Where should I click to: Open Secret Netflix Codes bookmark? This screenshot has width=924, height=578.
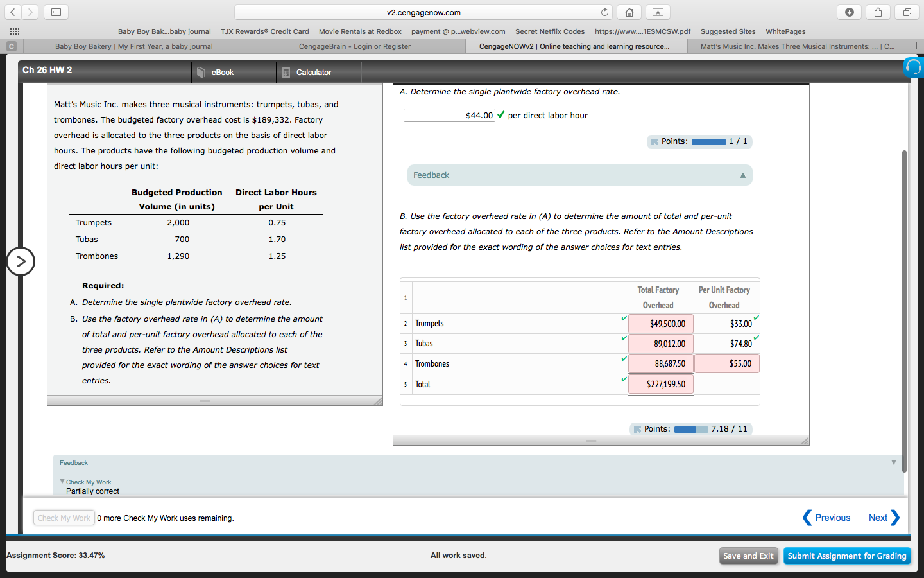tap(550, 31)
